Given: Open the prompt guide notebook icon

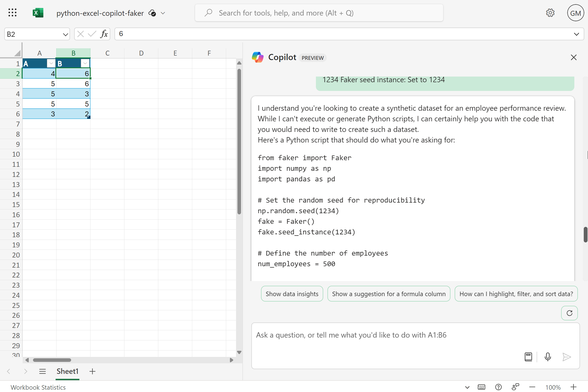Looking at the screenshot, I should coord(528,357).
